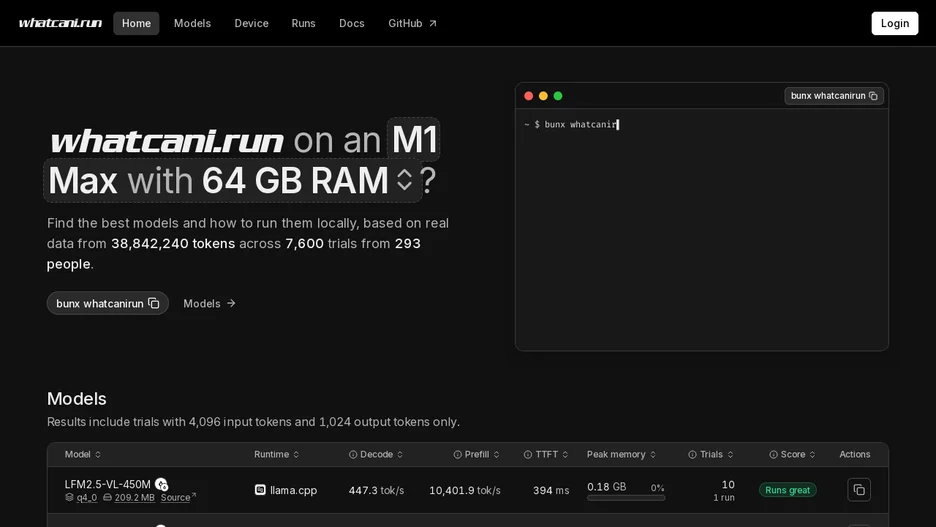Click the copy icon in the terminal header
Image resolution: width=936 pixels, height=527 pixels.
coord(873,95)
